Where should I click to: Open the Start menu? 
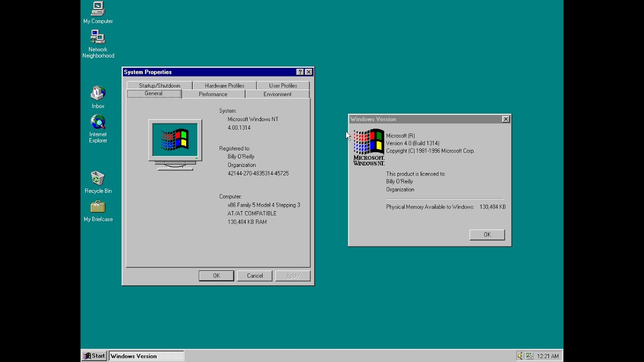(x=94, y=356)
